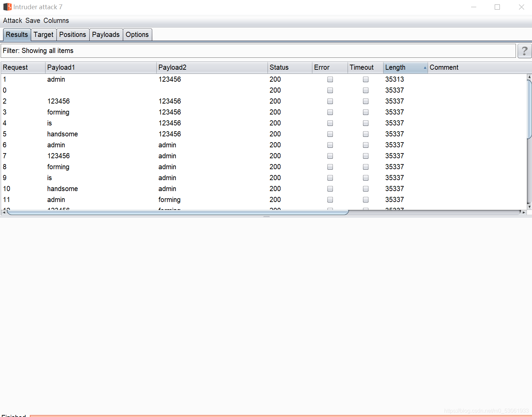Open the filter help question mark button
This screenshot has width=532, height=417.
tap(524, 51)
